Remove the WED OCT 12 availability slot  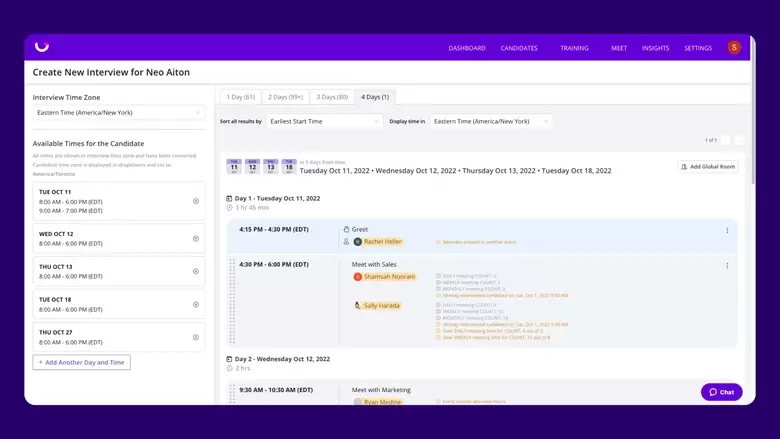tap(195, 238)
